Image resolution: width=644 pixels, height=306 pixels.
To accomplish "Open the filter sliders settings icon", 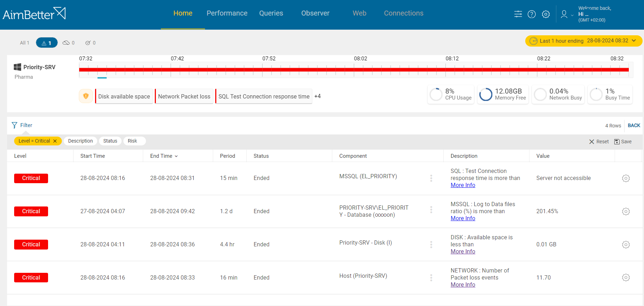I will coord(518,14).
